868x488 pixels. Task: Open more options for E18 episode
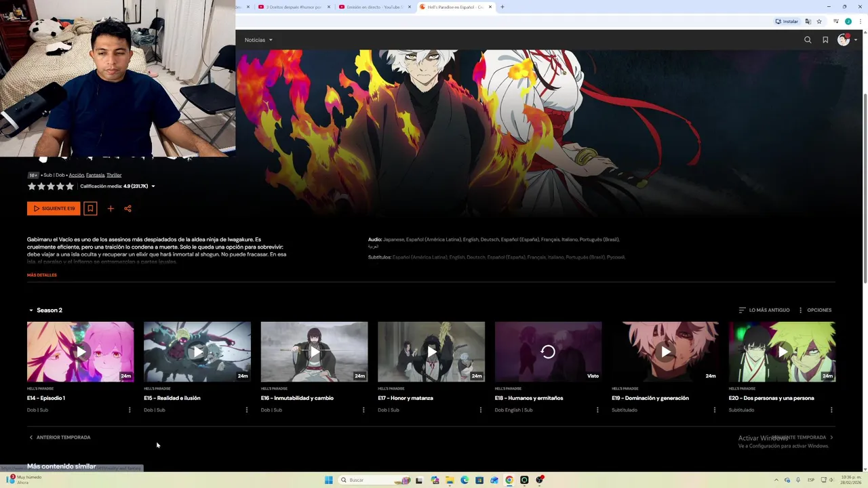pos(597,410)
